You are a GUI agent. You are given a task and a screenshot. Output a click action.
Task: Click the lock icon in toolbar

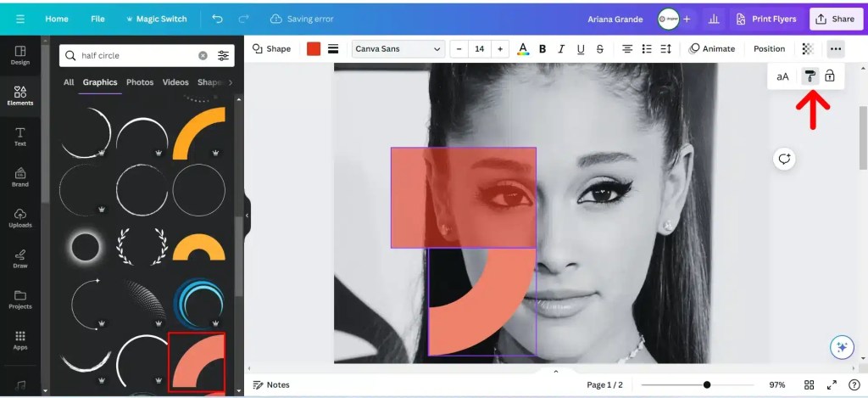tap(830, 76)
